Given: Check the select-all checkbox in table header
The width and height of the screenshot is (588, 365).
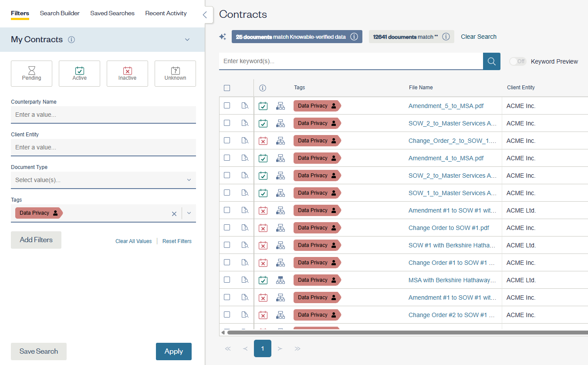Looking at the screenshot, I should click(227, 88).
